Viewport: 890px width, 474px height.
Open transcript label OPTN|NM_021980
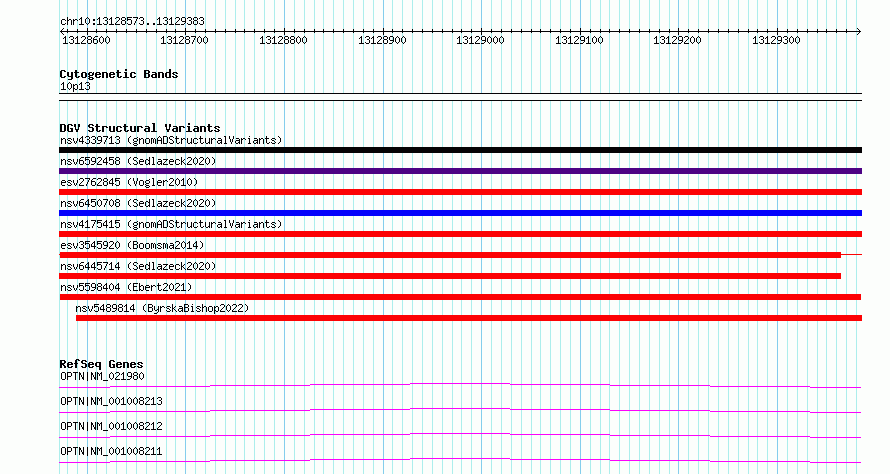click(x=102, y=376)
